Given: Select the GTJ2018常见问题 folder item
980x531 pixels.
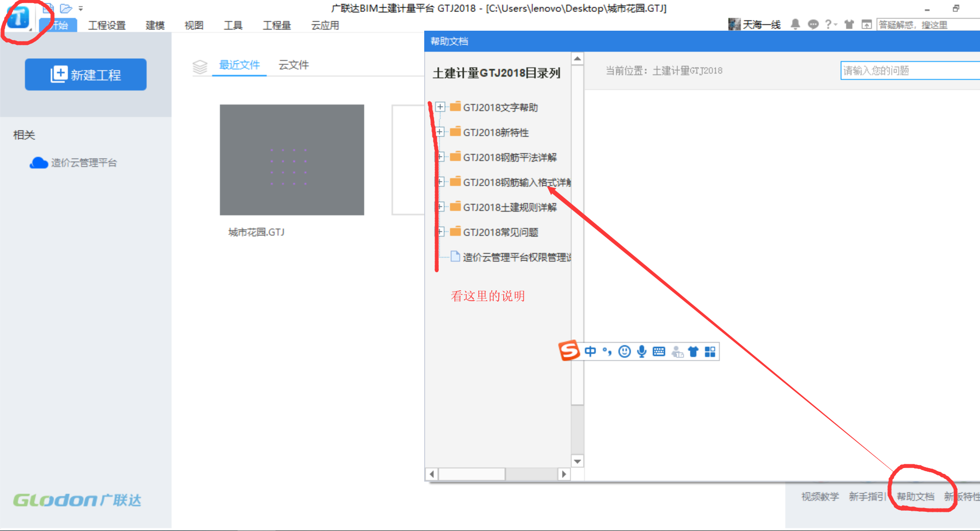Looking at the screenshot, I should point(494,232).
